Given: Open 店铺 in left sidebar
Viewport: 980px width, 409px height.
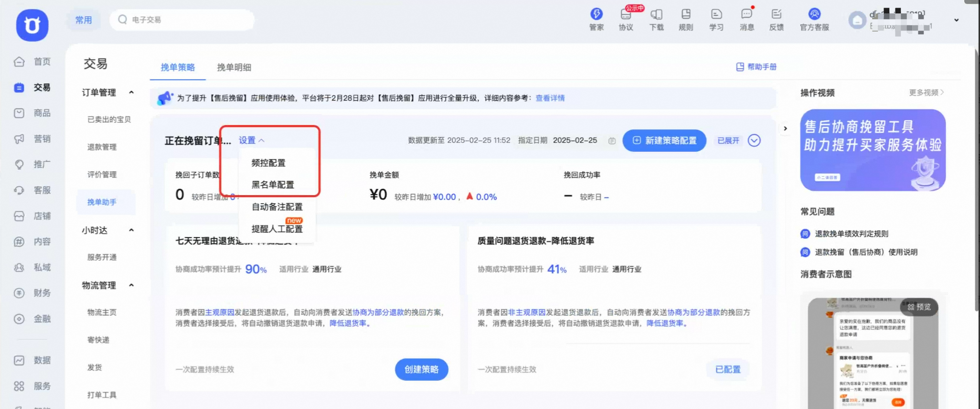Looking at the screenshot, I should (x=32, y=216).
